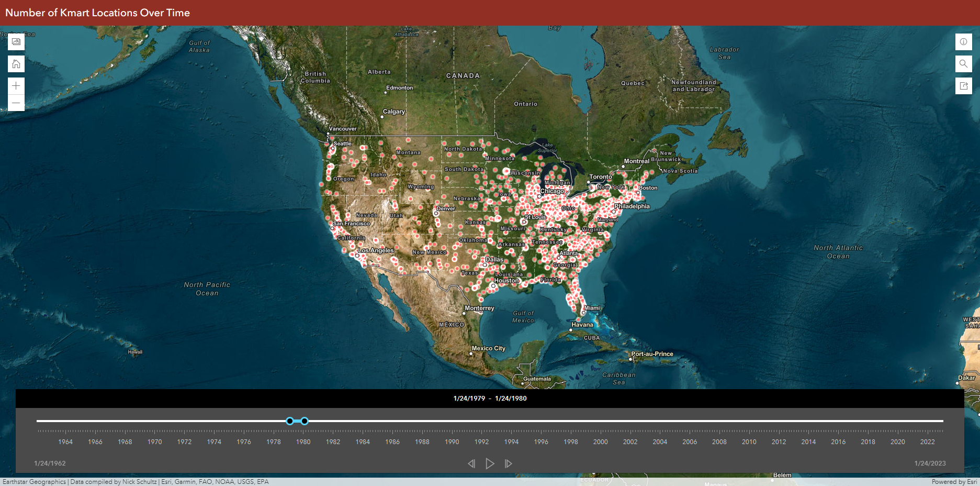Click the Monterrey label on map
The height and width of the screenshot is (486, 980).
click(x=479, y=308)
